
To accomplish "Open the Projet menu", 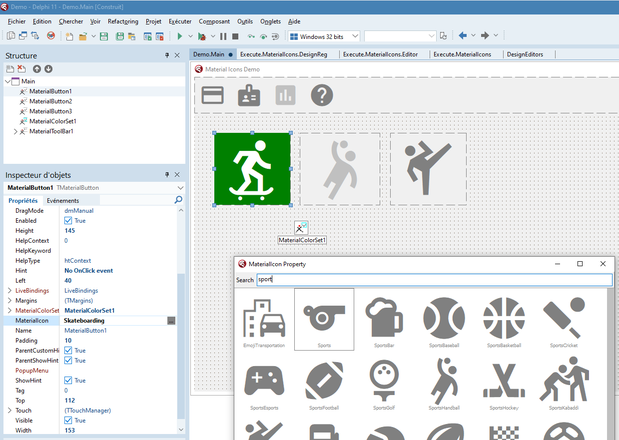I will [153, 21].
